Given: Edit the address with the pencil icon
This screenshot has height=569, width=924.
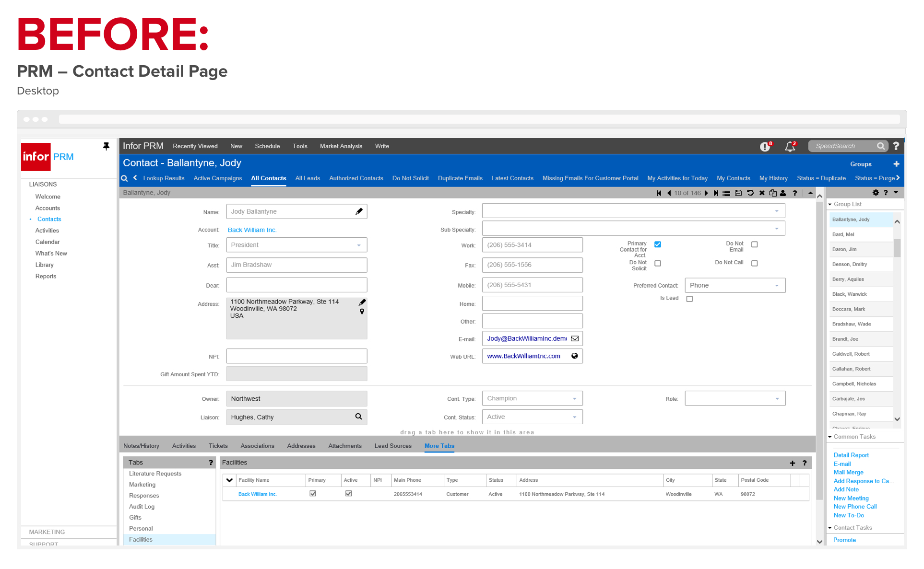Looking at the screenshot, I should tap(362, 302).
